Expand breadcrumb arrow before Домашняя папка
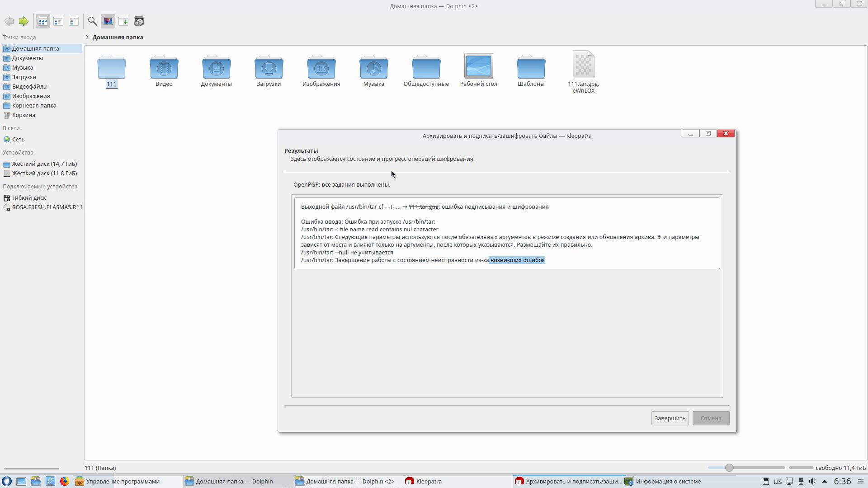This screenshot has width=868, height=488. coord(87,38)
